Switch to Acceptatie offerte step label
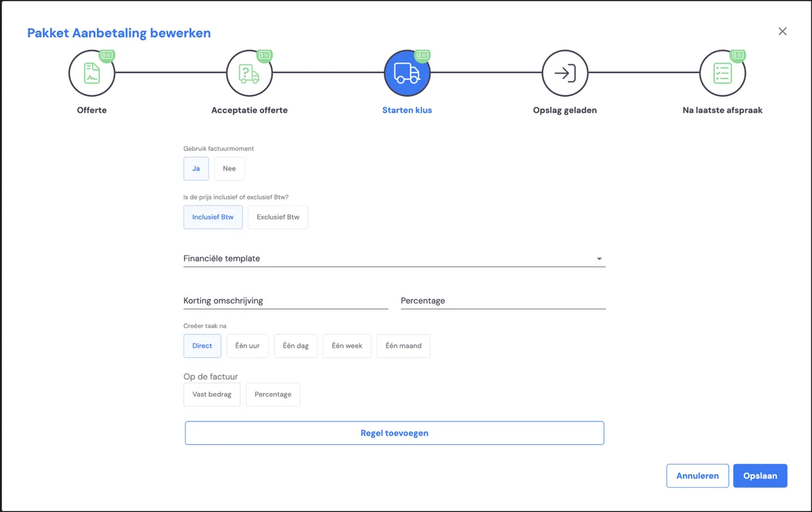This screenshot has height=512, width=812. pos(250,110)
